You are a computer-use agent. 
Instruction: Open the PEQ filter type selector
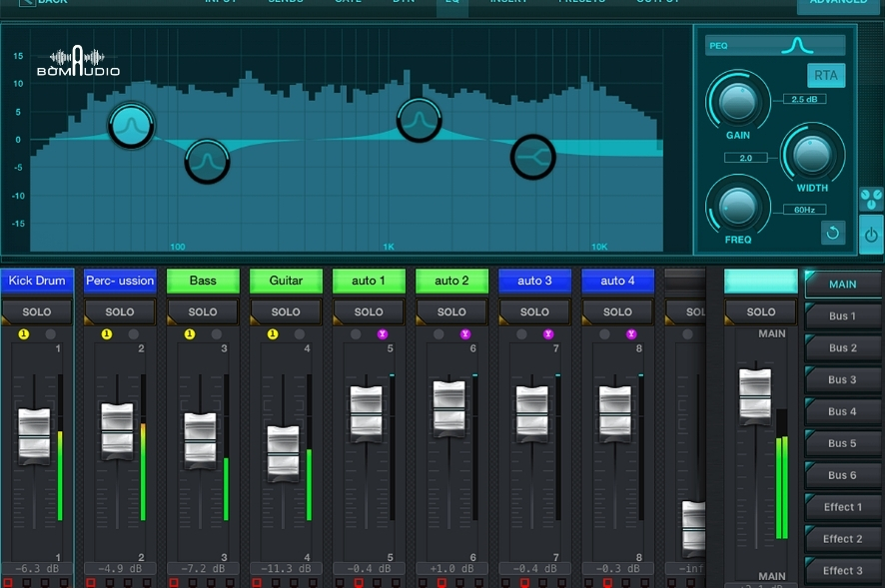pyautogui.click(x=775, y=45)
